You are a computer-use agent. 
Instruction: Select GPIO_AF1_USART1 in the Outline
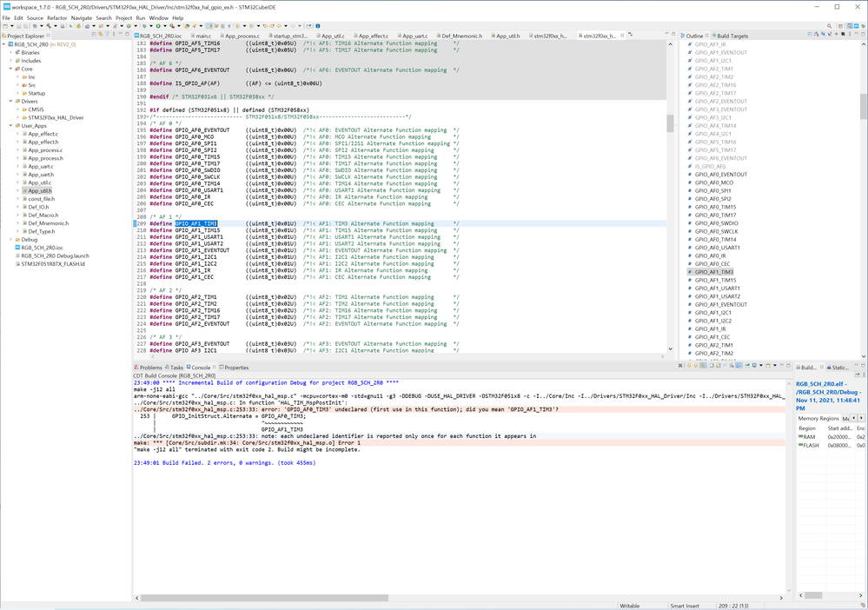coord(714,288)
